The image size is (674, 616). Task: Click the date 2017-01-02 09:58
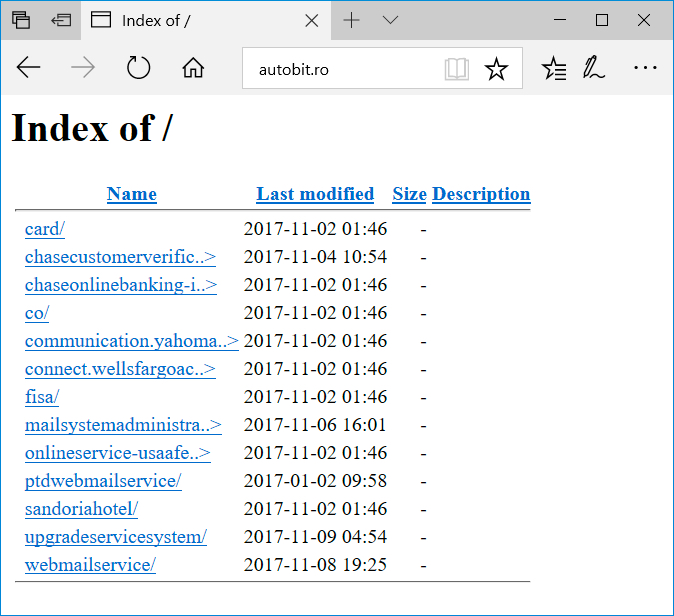coord(315,481)
